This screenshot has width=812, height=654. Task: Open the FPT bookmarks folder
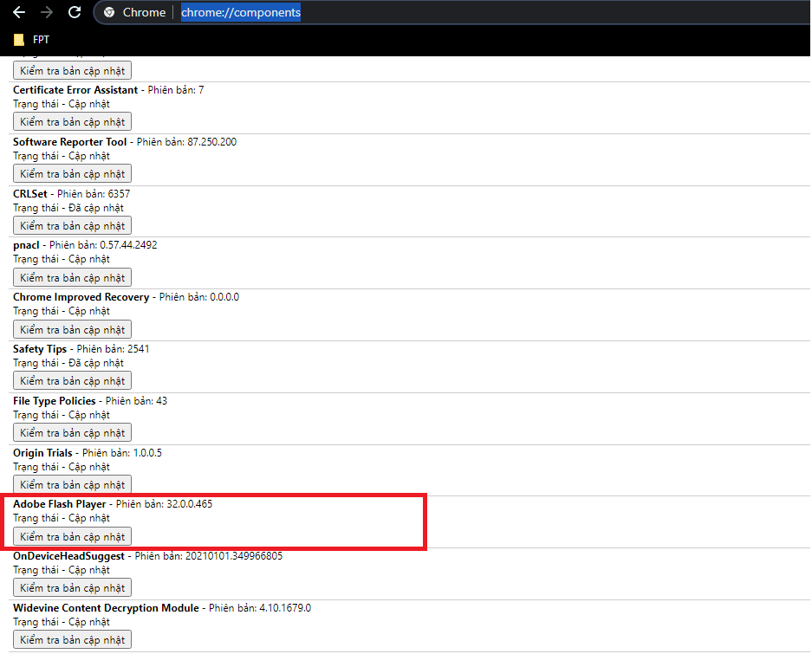point(31,40)
